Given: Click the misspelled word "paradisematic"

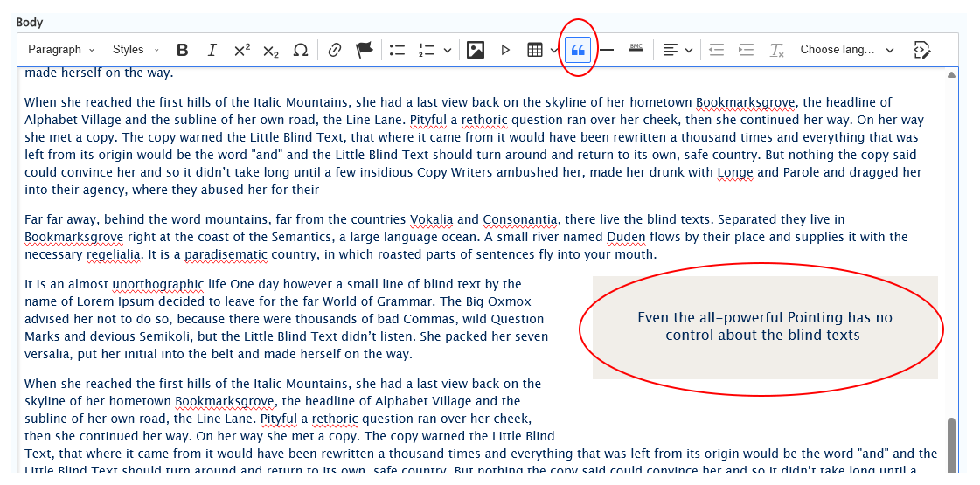Looking at the screenshot, I should [226, 254].
